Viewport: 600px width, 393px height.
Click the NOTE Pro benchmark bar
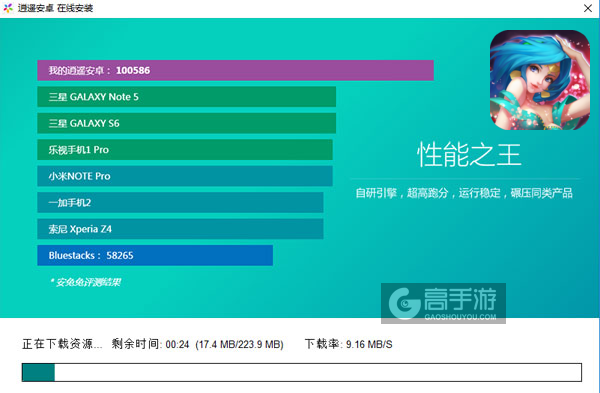[185, 176]
